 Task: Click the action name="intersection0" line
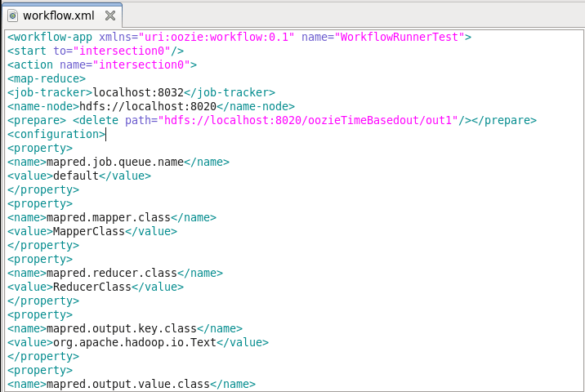(x=102, y=65)
